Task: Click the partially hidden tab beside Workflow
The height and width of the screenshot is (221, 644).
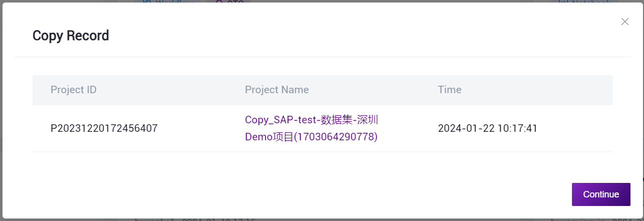Action: [x=229, y=2]
